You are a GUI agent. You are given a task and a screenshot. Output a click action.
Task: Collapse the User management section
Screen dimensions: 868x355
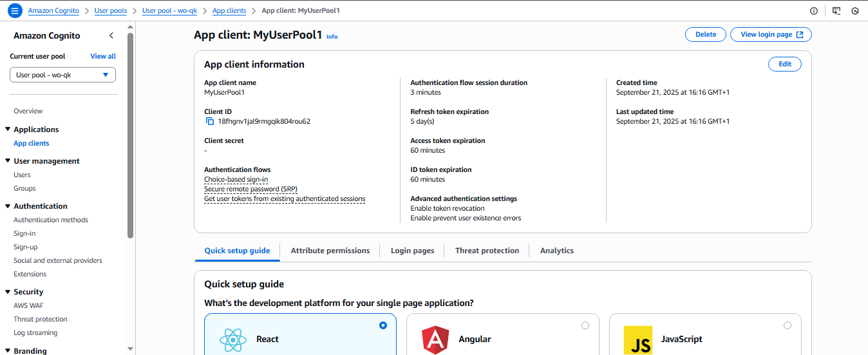8,161
